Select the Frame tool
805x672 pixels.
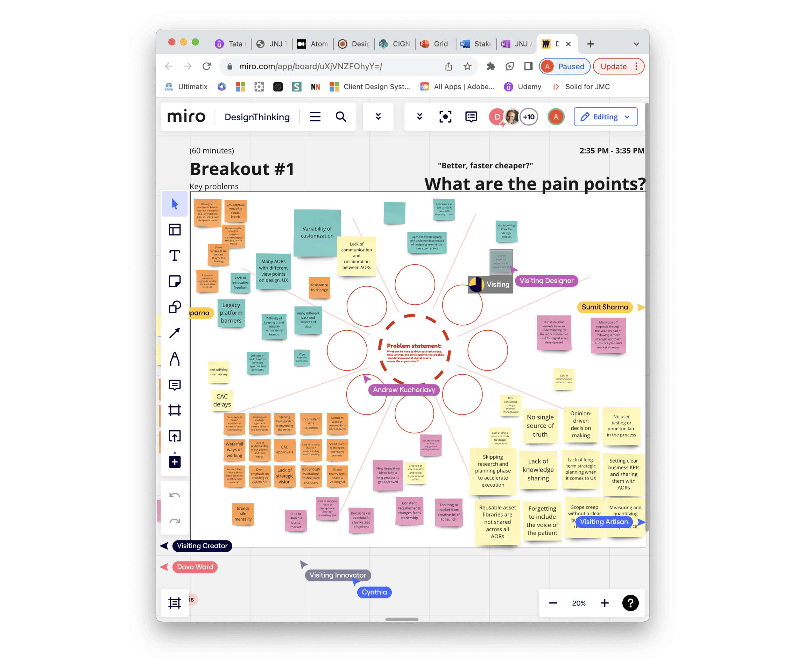(x=175, y=410)
